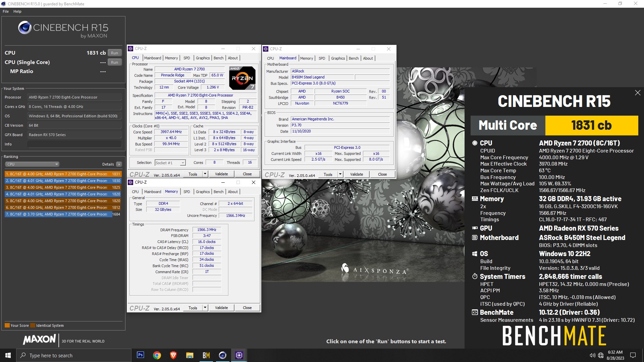Click the Windows search box
Screen dimensions: 644x362
(x=74, y=355)
